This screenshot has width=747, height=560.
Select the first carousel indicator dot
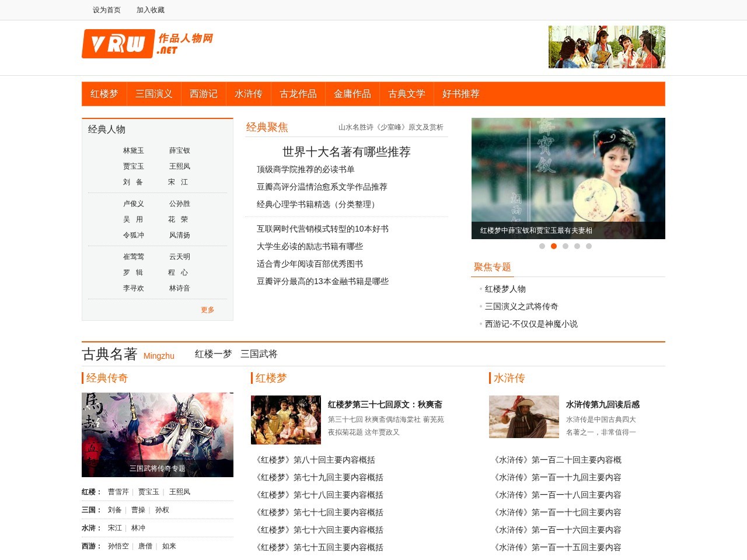542,246
